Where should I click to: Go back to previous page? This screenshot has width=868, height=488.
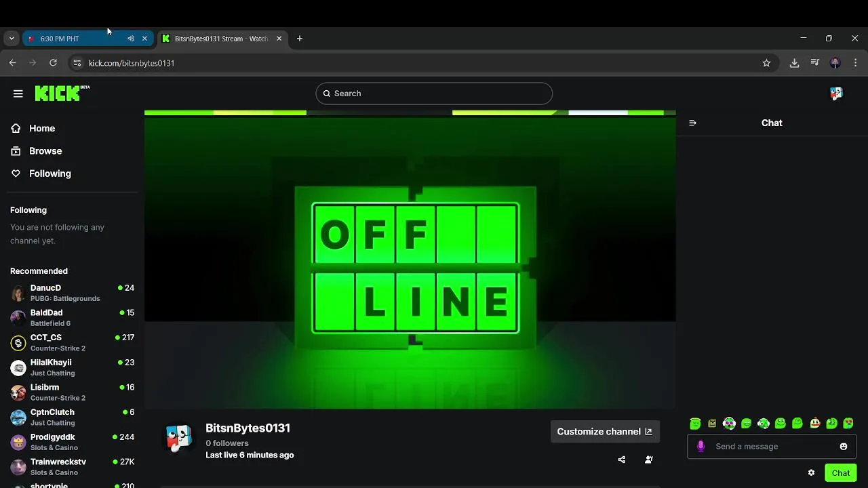[x=12, y=63]
